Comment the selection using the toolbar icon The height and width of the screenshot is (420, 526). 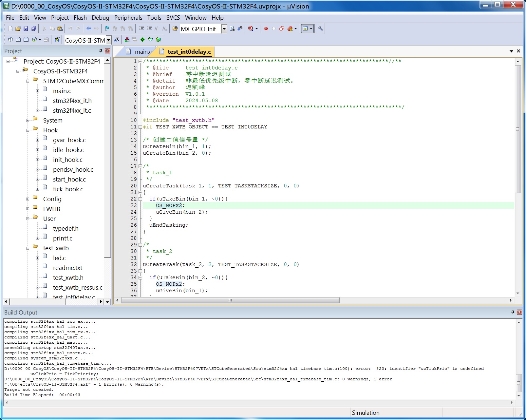point(157,29)
